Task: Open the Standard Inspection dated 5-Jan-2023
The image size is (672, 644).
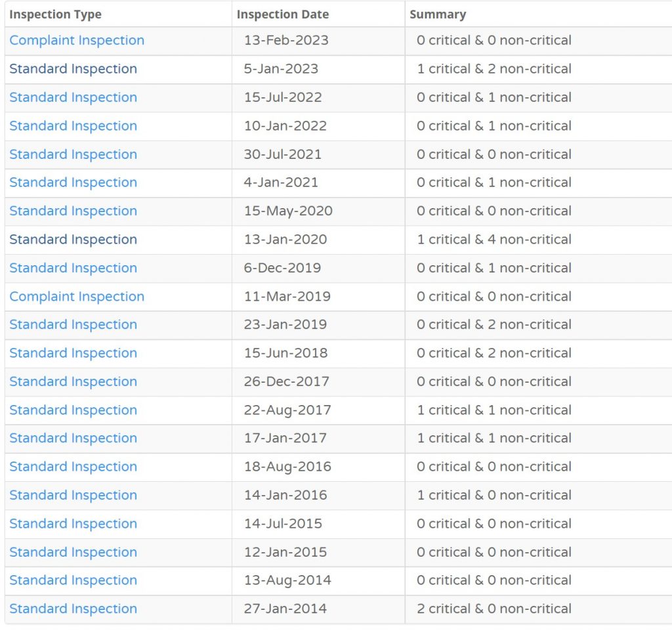Action: pyautogui.click(x=73, y=69)
